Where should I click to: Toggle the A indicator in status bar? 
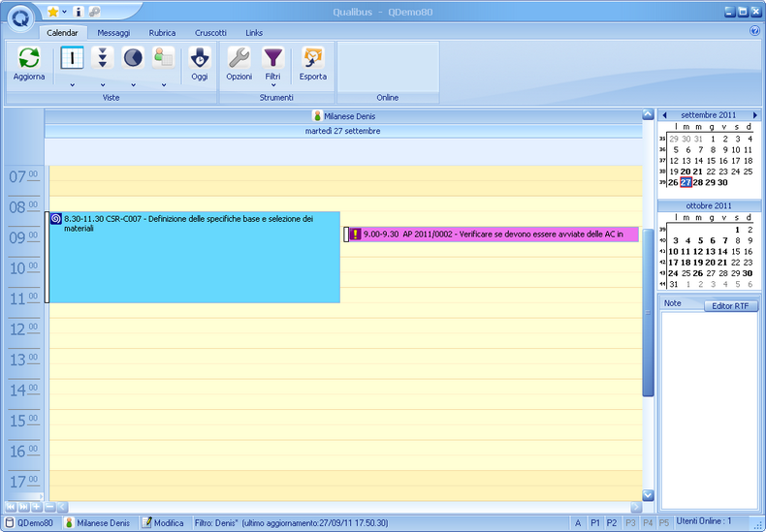tap(578, 522)
